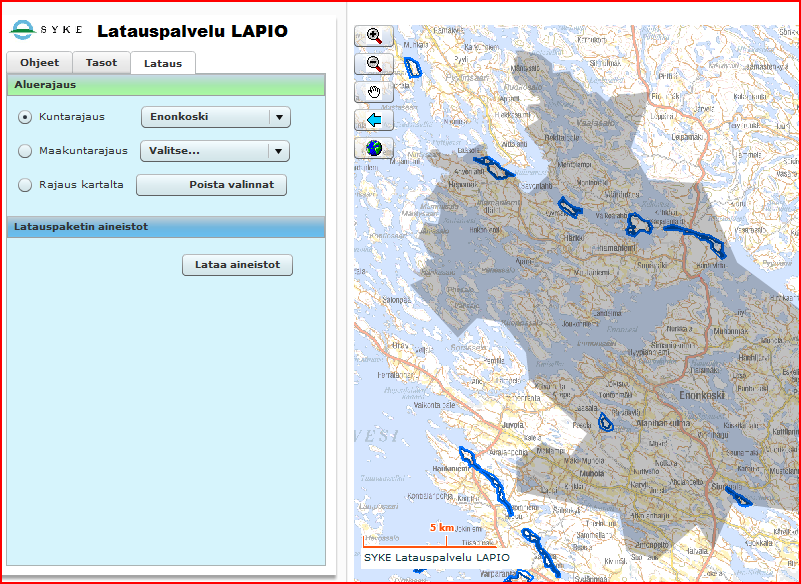Open the Tasot tab
Image resolution: width=801 pixels, height=584 pixels.
[101, 63]
